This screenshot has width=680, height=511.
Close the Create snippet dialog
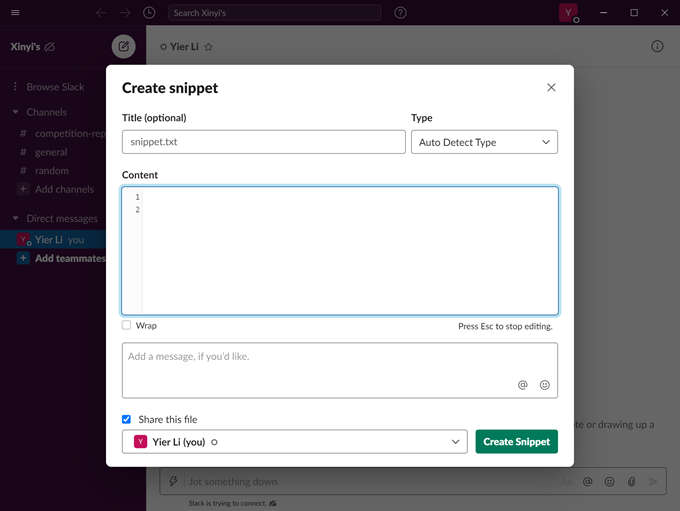pyautogui.click(x=551, y=88)
